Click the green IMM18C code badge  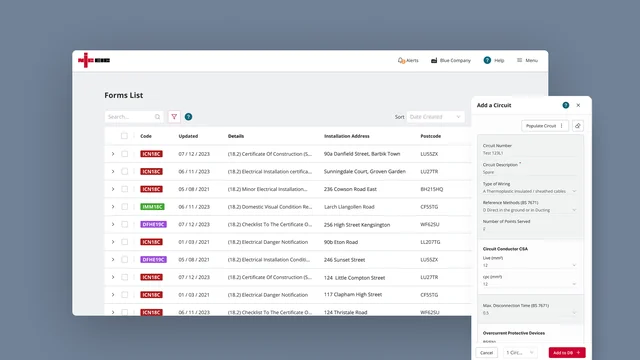click(152, 207)
